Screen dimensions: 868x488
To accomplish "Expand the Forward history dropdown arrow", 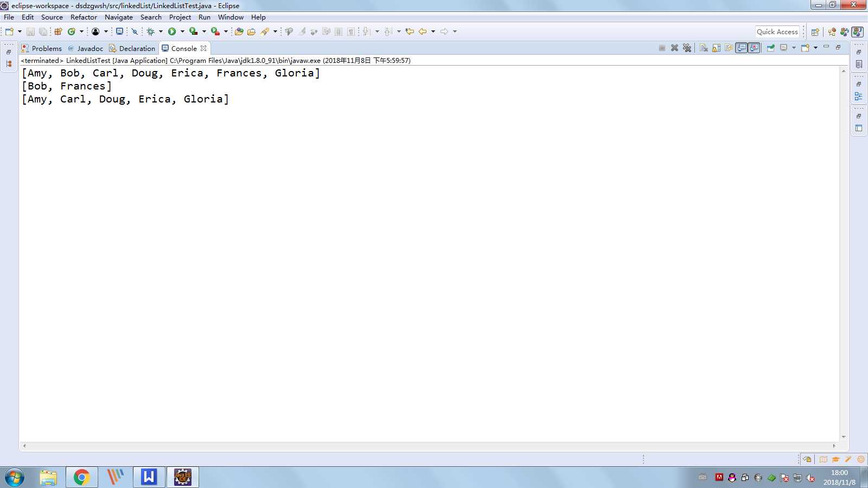I will 455,31.
